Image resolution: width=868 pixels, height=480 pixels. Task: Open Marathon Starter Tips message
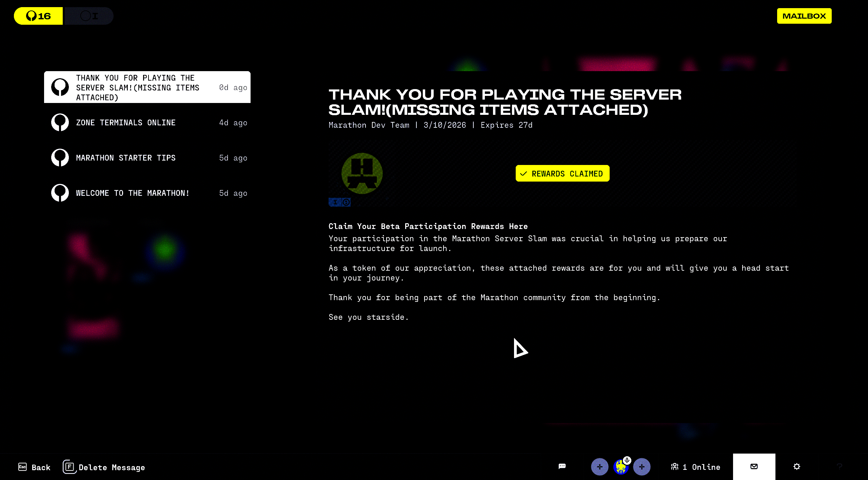(147, 158)
